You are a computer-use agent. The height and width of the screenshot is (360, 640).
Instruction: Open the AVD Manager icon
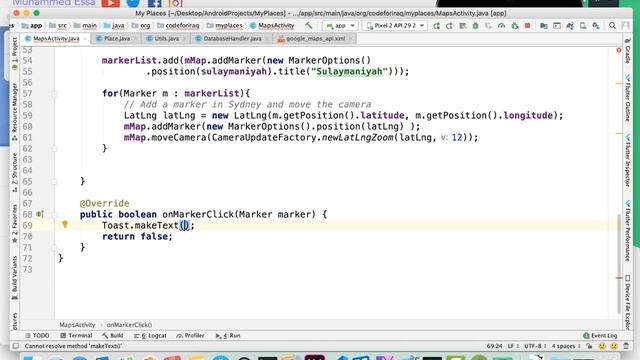point(583,26)
